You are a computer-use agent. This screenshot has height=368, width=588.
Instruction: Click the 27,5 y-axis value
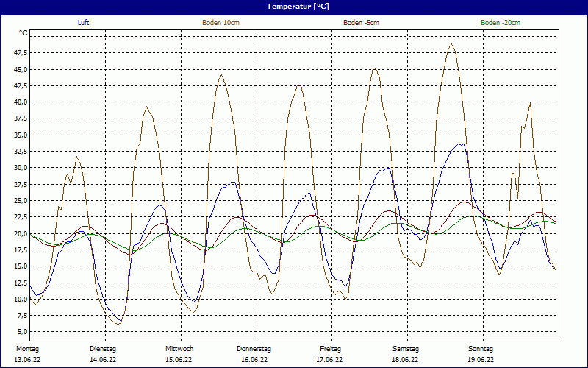pyautogui.click(x=21, y=184)
